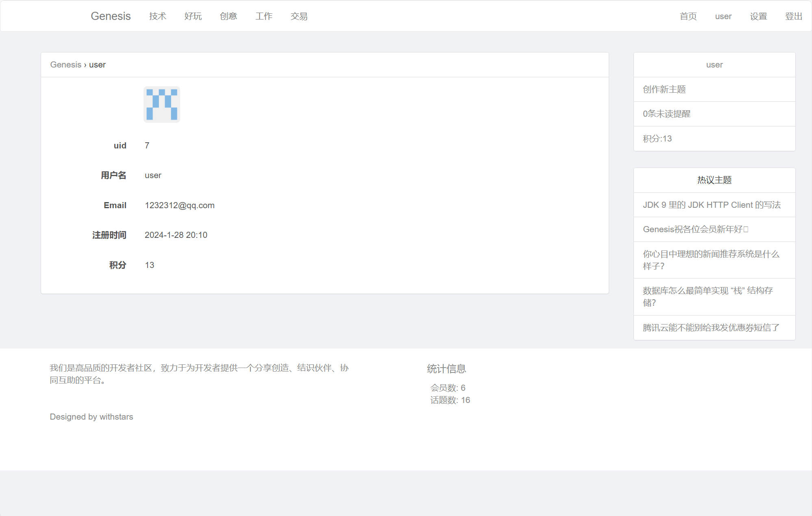Open 0条未读提醒 notifications link
This screenshot has height=516, width=812.
(x=666, y=114)
